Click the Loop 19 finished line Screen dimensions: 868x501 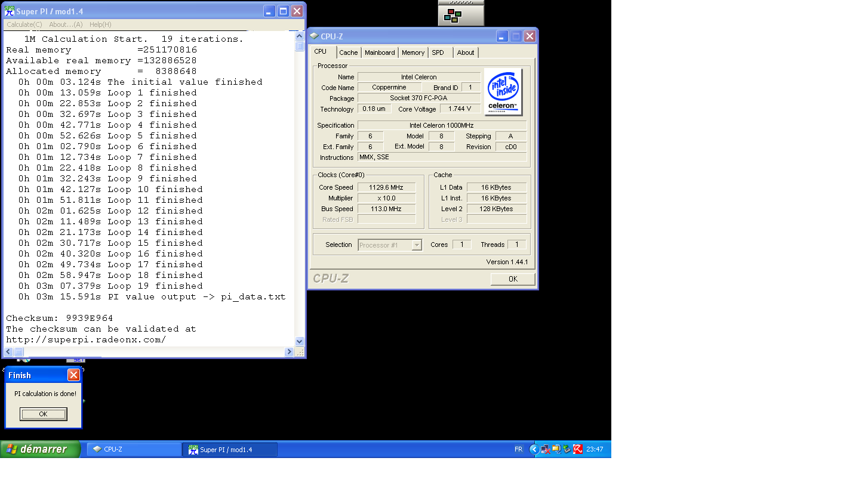click(x=110, y=286)
